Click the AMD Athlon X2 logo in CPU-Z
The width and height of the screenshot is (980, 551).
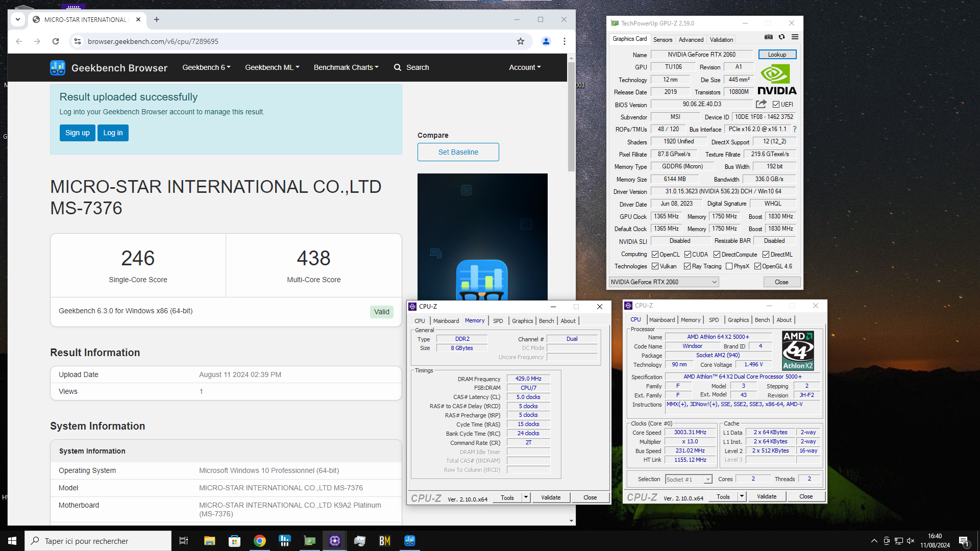click(798, 350)
